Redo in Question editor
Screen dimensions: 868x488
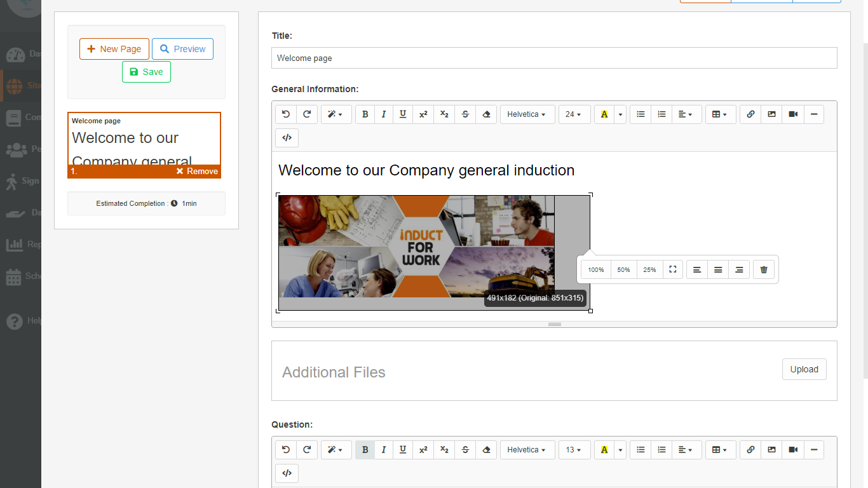tap(307, 450)
